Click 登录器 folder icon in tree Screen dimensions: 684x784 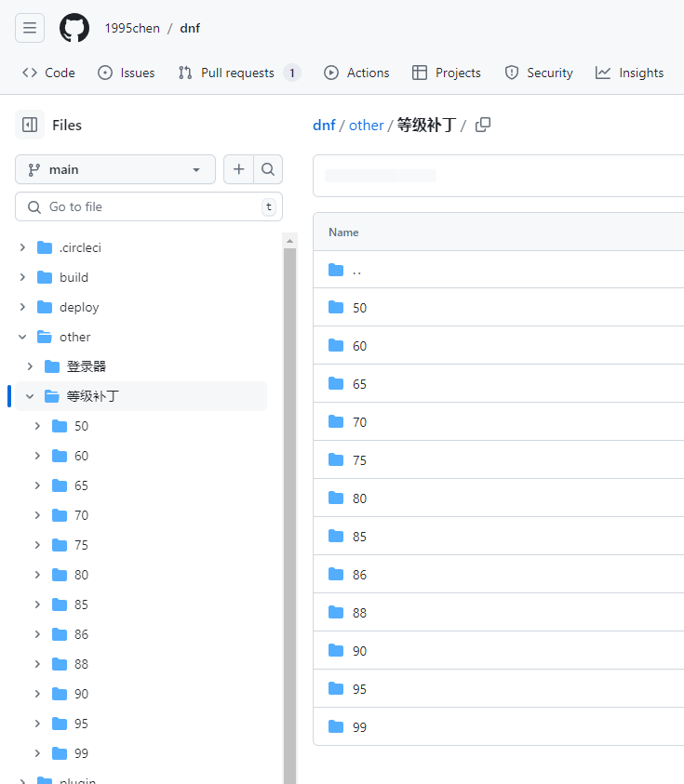coord(52,366)
